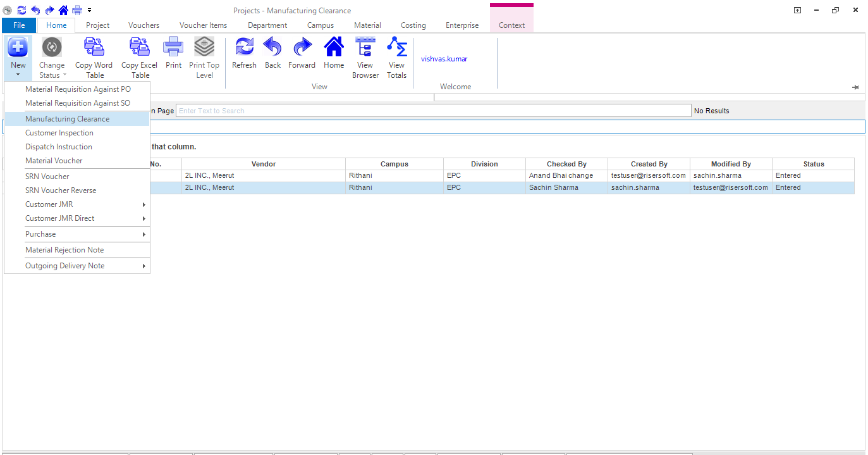Image resolution: width=868 pixels, height=455 pixels.
Task: Select the Home ribbon tab
Action: [56, 25]
